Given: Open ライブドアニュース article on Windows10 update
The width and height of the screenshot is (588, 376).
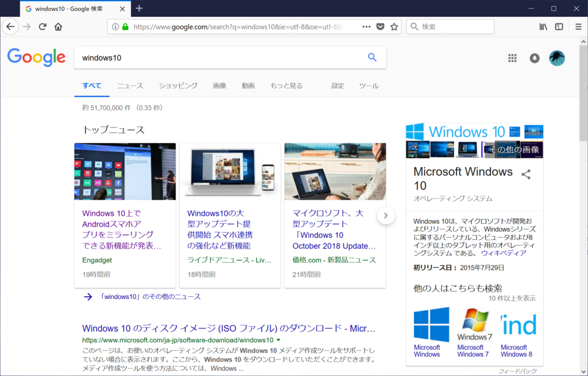Looking at the screenshot, I should [220, 230].
